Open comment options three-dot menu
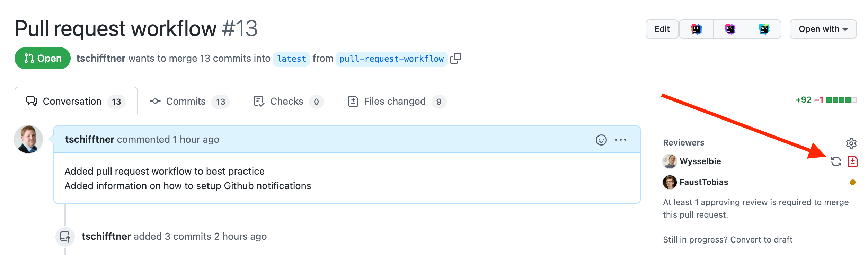 621,140
